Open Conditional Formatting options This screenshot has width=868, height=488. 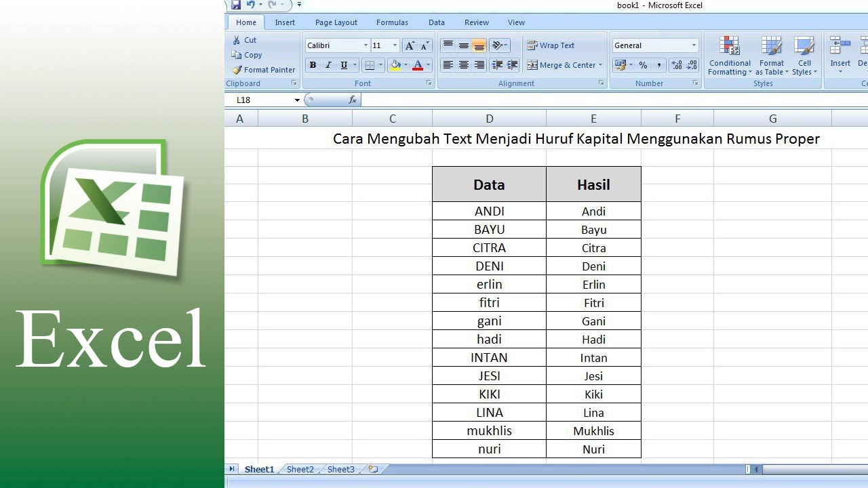click(730, 56)
